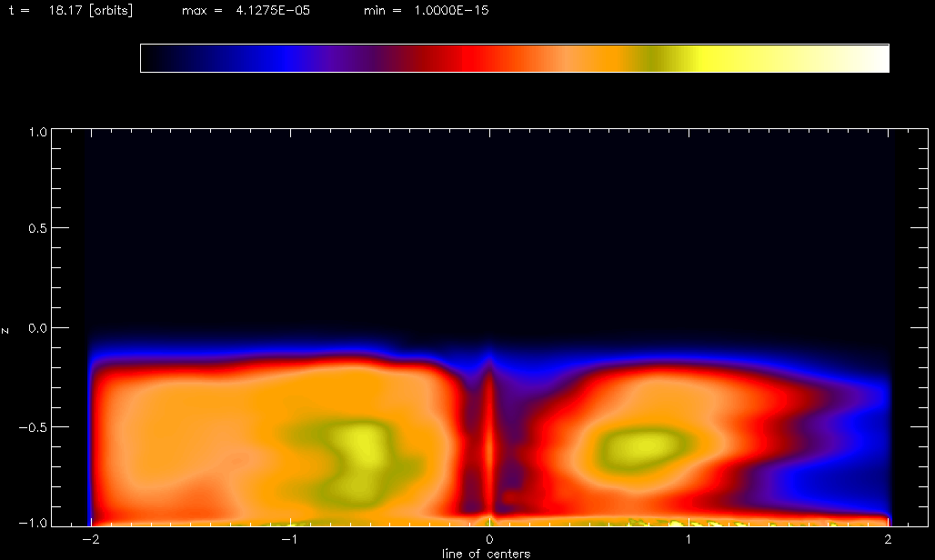The height and width of the screenshot is (560, 935).
Task: Click the -0.5 tick label on the z axis
Action: click(x=34, y=427)
